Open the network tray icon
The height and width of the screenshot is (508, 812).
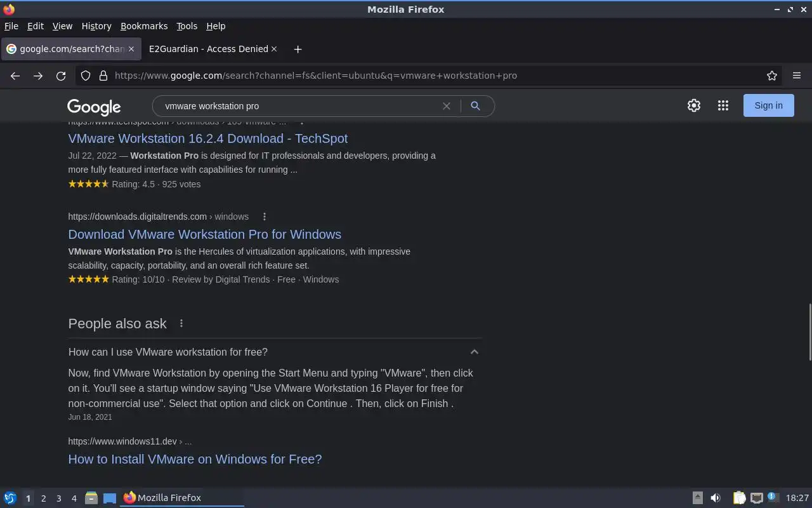point(756,498)
